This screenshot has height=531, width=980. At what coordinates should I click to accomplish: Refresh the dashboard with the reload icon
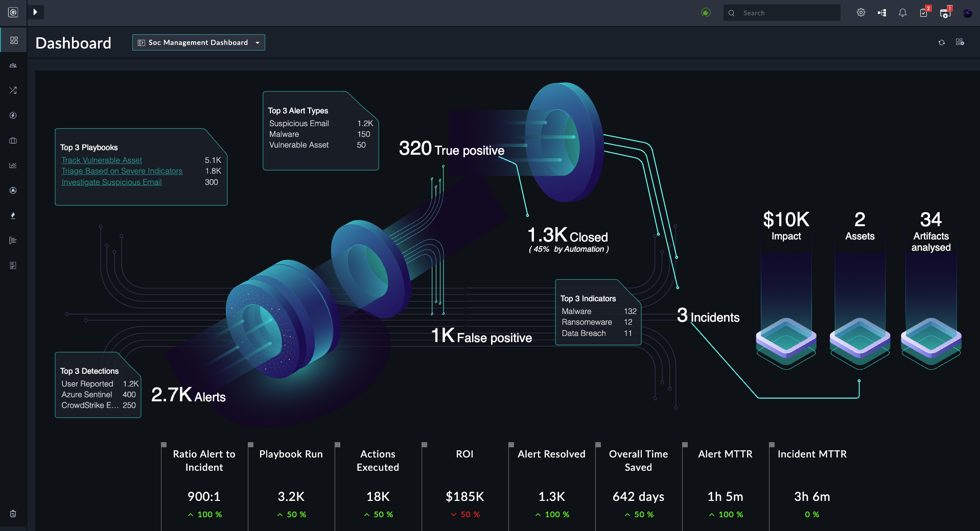pos(941,42)
